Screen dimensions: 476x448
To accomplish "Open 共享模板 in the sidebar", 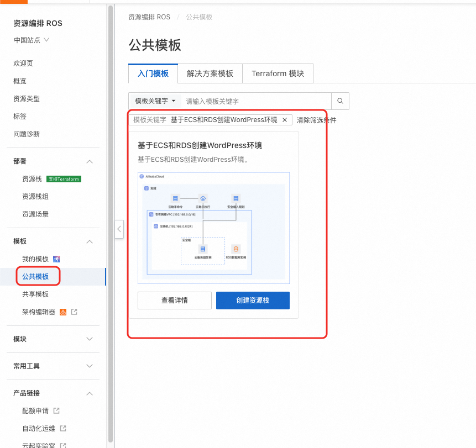I will click(35, 294).
